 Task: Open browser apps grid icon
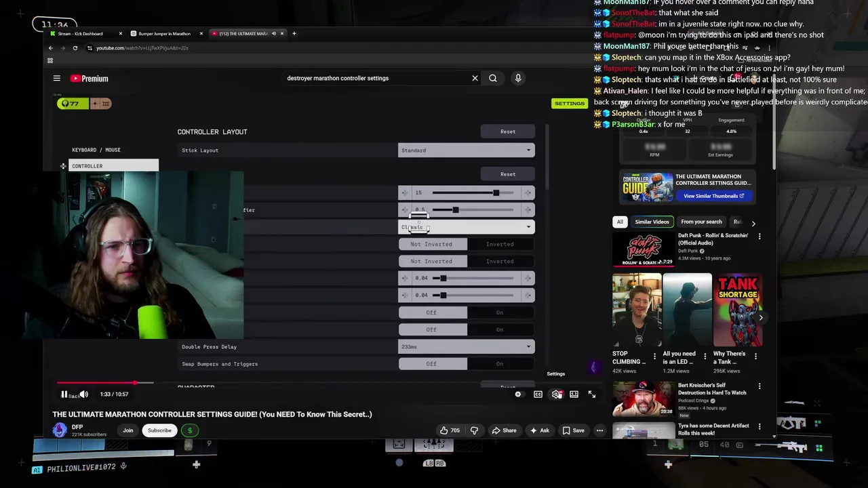click(x=50, y=60)
